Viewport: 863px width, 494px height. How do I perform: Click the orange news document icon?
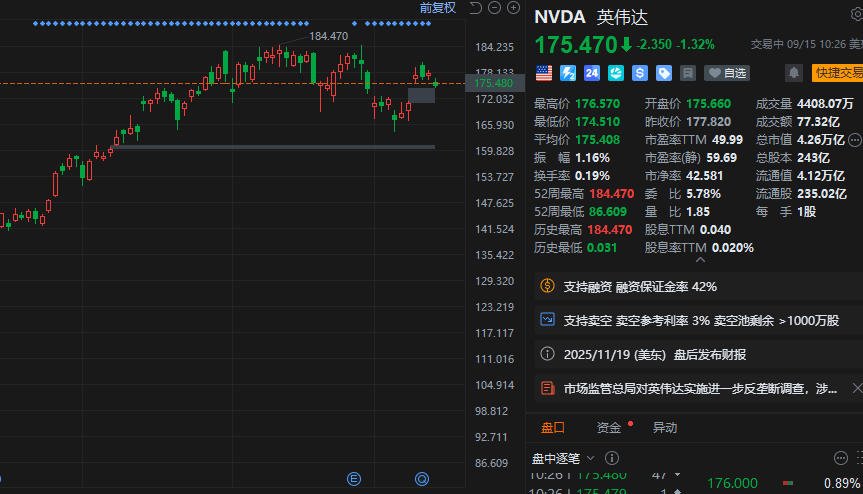(x=547, y=388)
